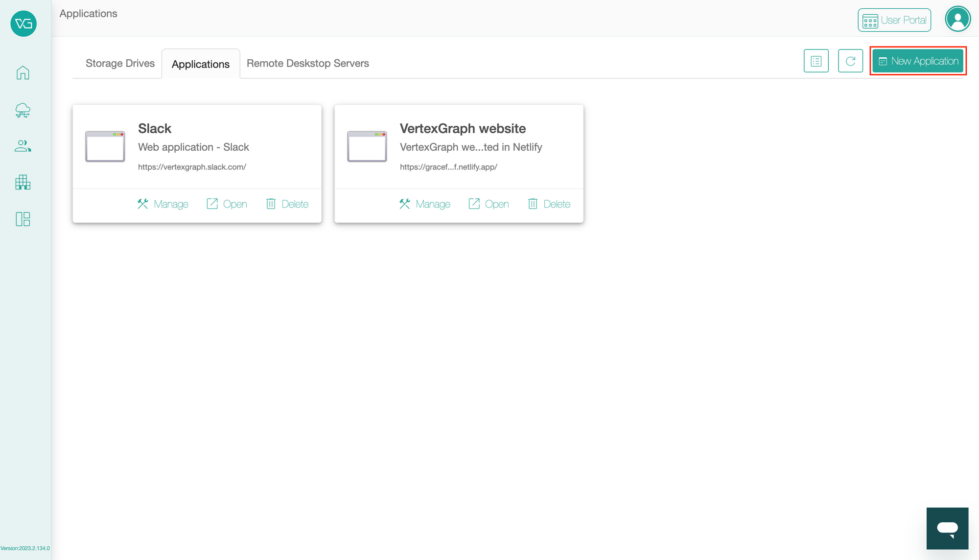This screenshot has width=979, height=560.
Task: Click the VertexGraph website card title
Action: pos(463,128)
